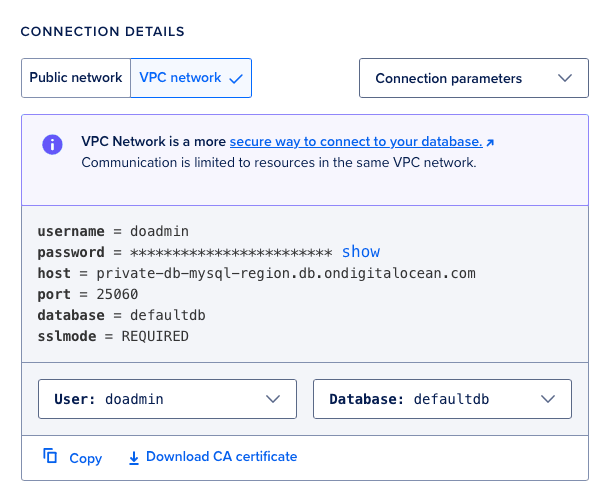Click the chevron in User selector
This screenshot has height=492, width=607.
click(x=273, y=398)
